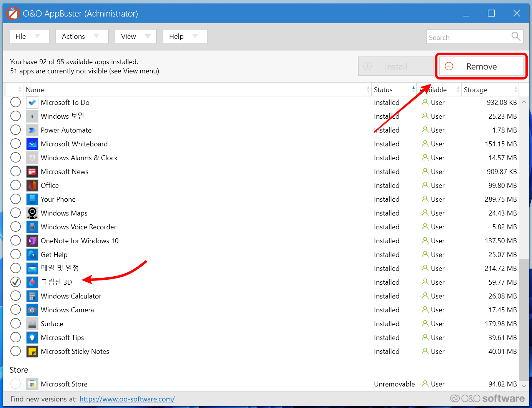Viewport: 532px width, 408px height.
Task: Open the File dropdown menu
Action: pos(29,36)
